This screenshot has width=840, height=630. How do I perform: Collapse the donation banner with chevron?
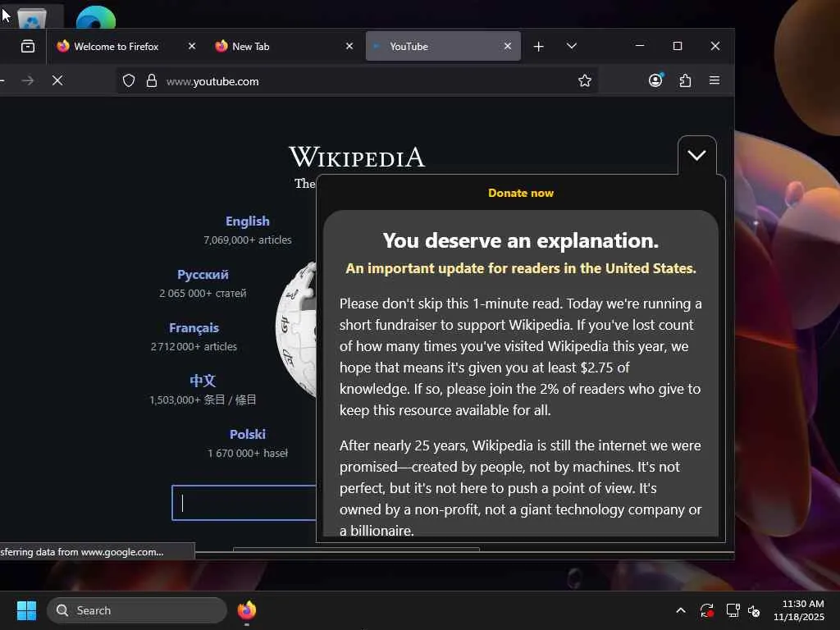coord(696,155)
